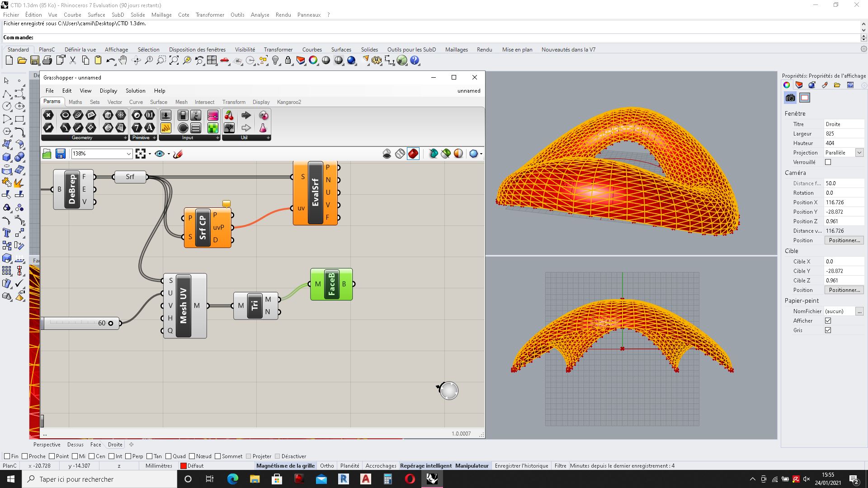The width and height of the screenshot is (868, 488).
Task: Open the Projection Parallèle dropdown
Action: click(x=859, y=153)
